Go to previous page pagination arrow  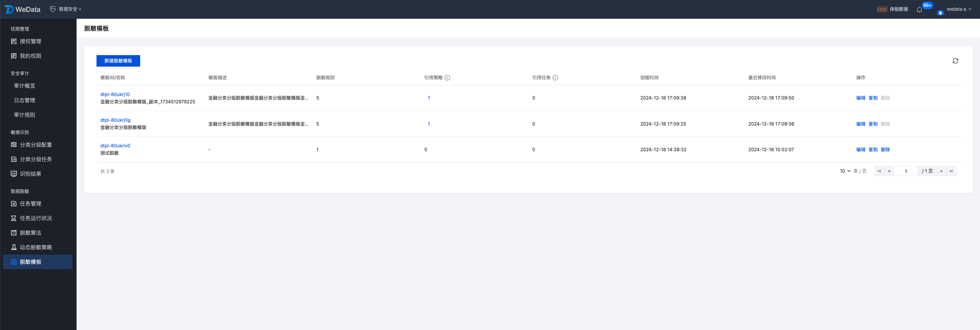[x=889, y=171]
